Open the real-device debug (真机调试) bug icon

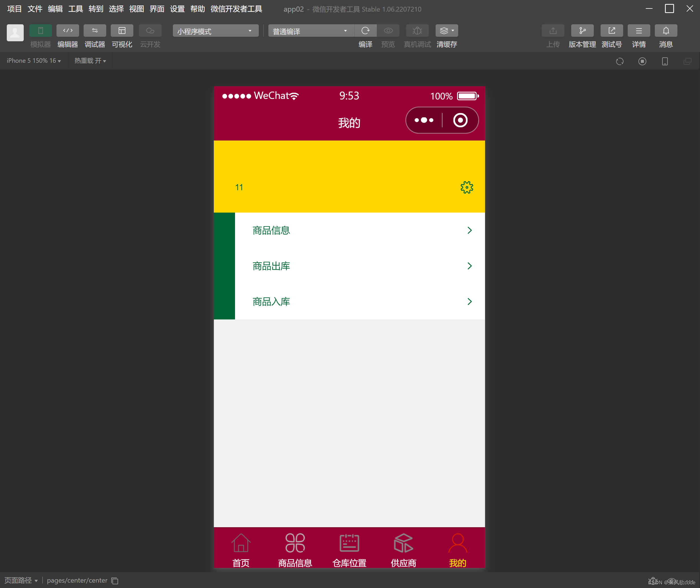click(417, 31)
